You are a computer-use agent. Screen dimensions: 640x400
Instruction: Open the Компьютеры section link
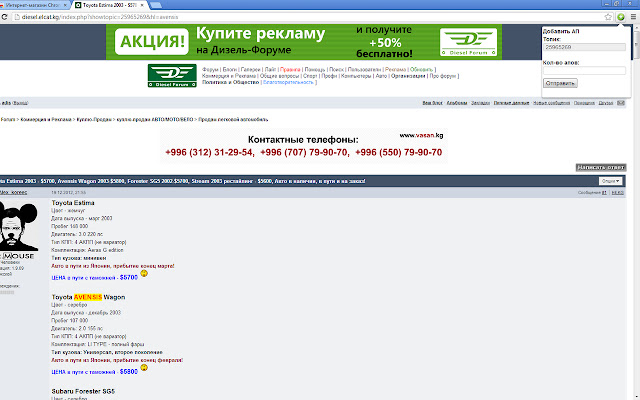[x=356, y=76]
